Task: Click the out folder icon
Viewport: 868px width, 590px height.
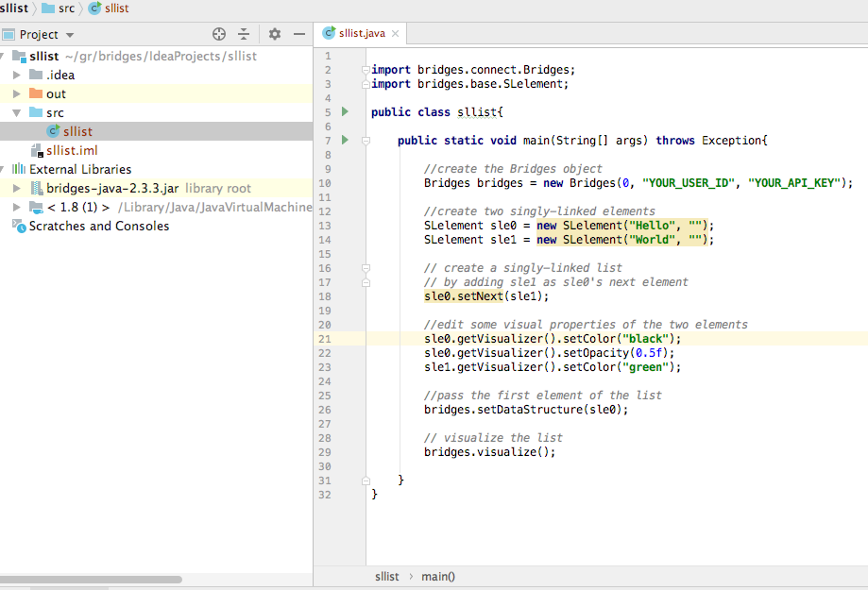Action: click(36, 93)
